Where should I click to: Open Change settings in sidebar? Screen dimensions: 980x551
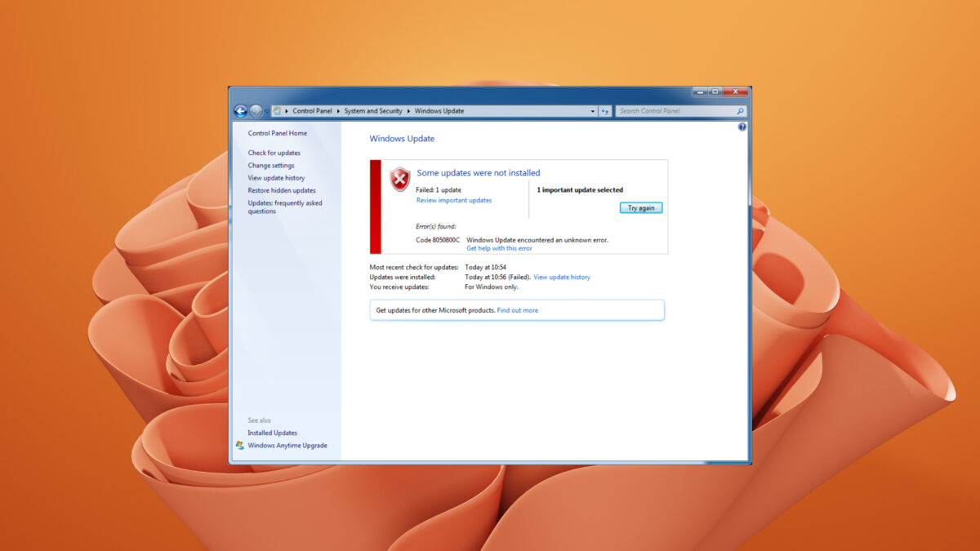pos(271,166)
